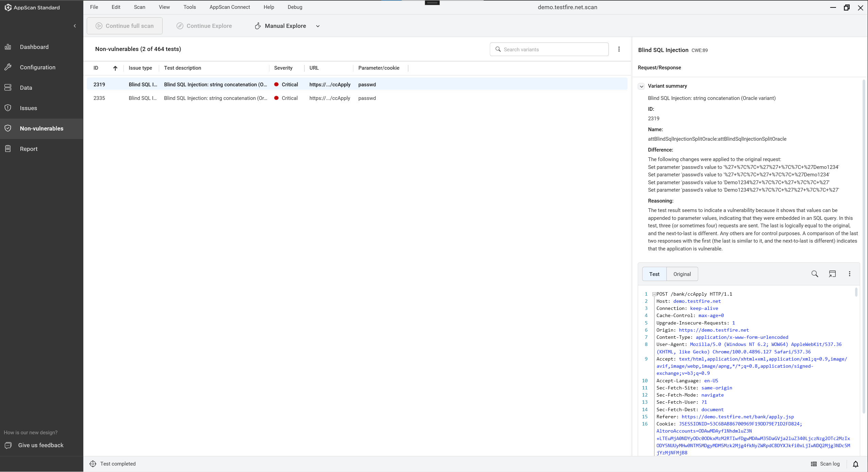
Task: Click the Report sidebar icon
Action: [7, 148]
